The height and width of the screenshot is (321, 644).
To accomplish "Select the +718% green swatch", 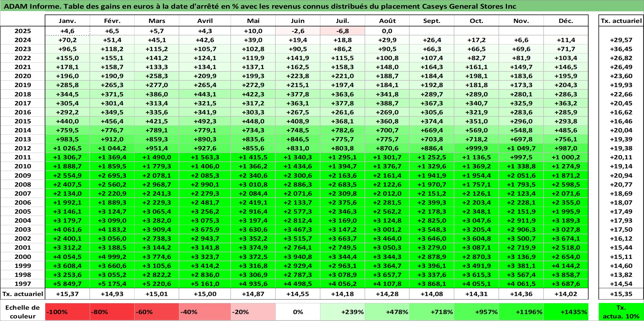I will tap(432, 312).
